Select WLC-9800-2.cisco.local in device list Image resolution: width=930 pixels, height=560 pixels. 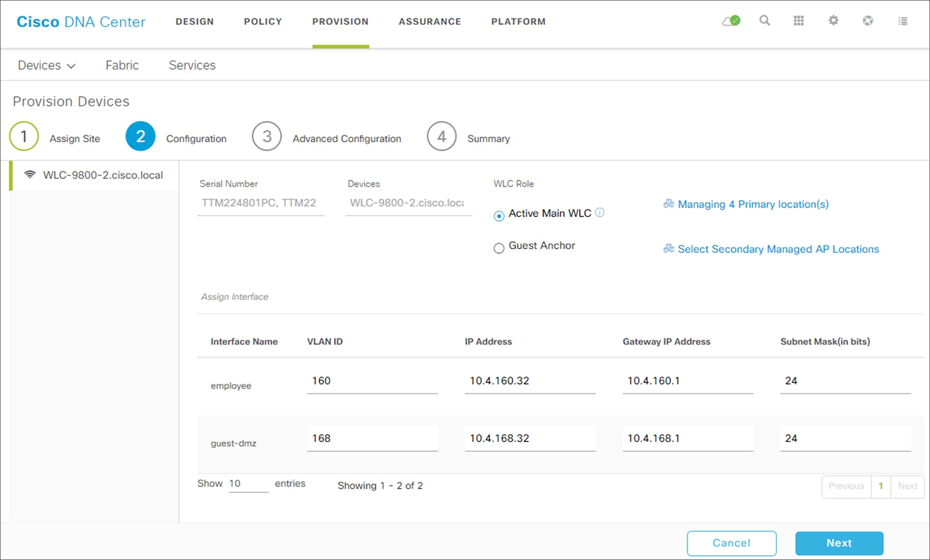click(94, 175)
